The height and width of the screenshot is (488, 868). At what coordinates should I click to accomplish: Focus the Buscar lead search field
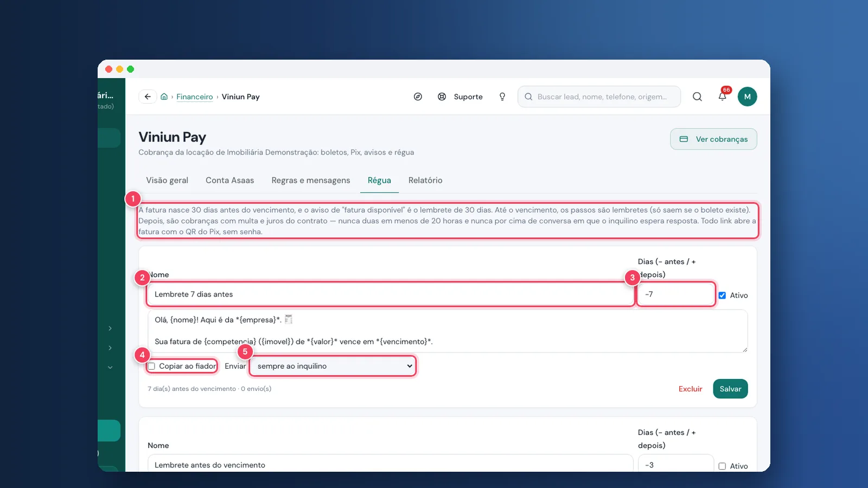point(599,97)
